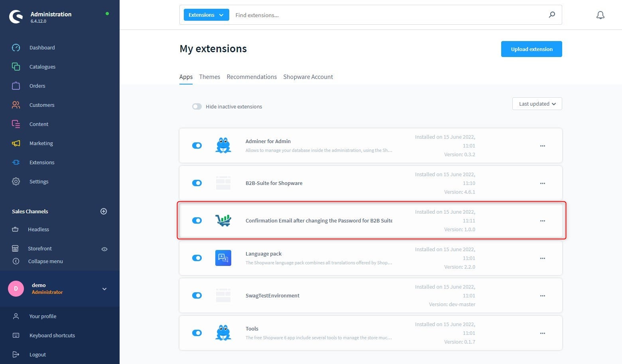Open options menu for Language pack

(x=542, y=258)
